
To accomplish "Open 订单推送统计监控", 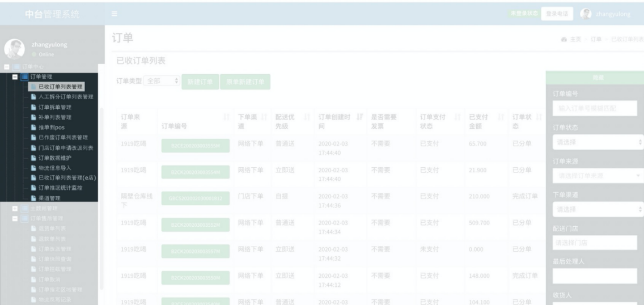I will pyautogui.click(x=60, y=188).
